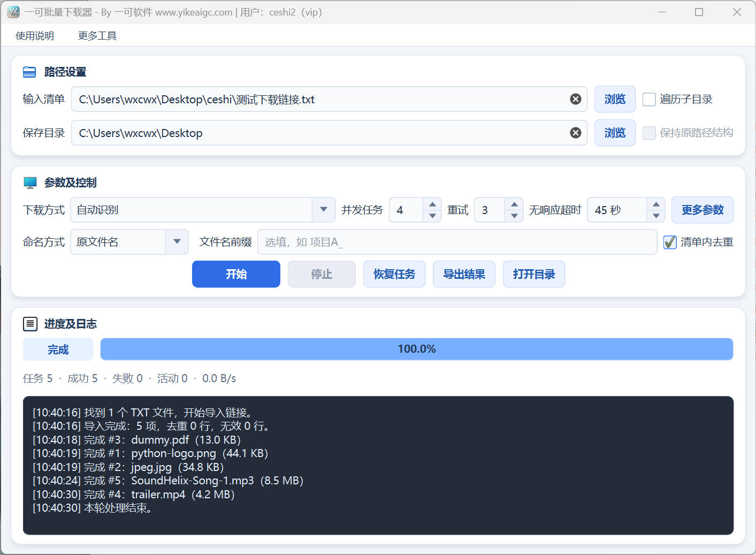
Task: Enable the 遍历子目录 checkbox
Action: tap(649, 100)
